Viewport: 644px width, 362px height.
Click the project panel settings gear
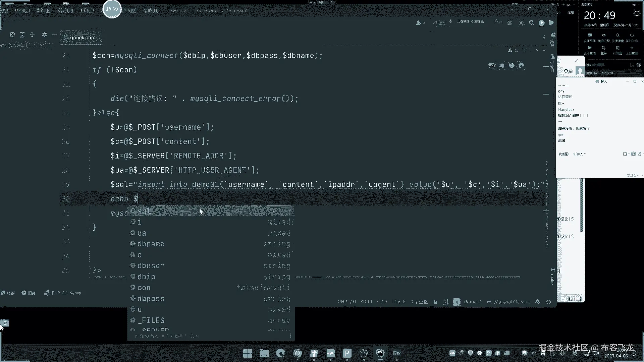(x=44, y=35)
